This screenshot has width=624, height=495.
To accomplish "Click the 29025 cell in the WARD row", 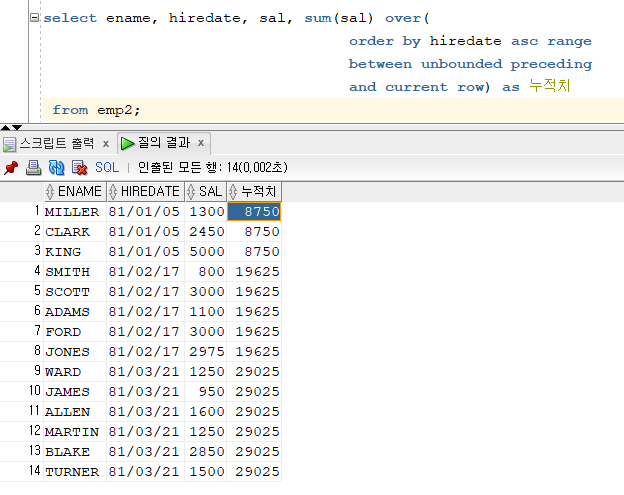I will coord(254,372).
